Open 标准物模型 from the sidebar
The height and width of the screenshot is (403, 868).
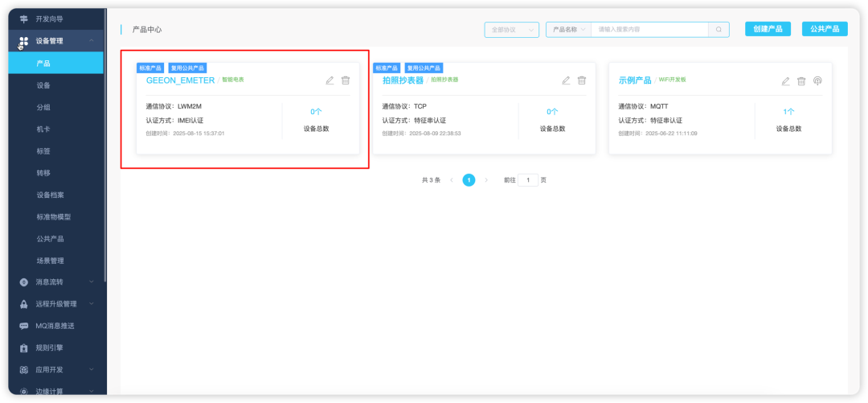tap(54, 216)
